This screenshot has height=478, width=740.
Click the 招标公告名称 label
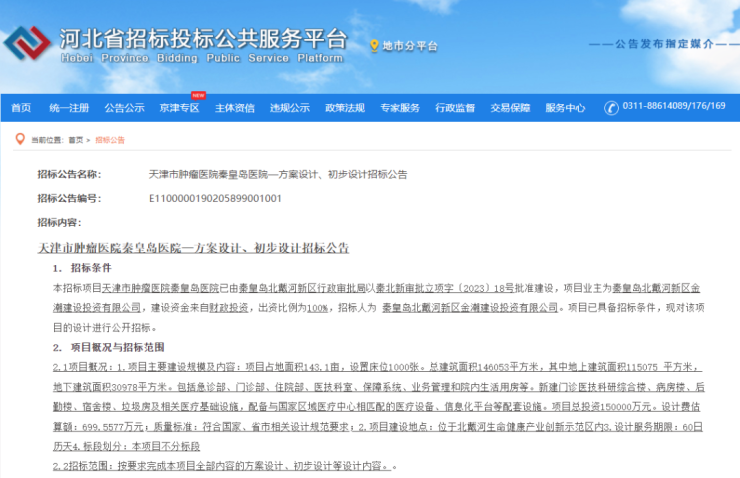pos(69,175)
